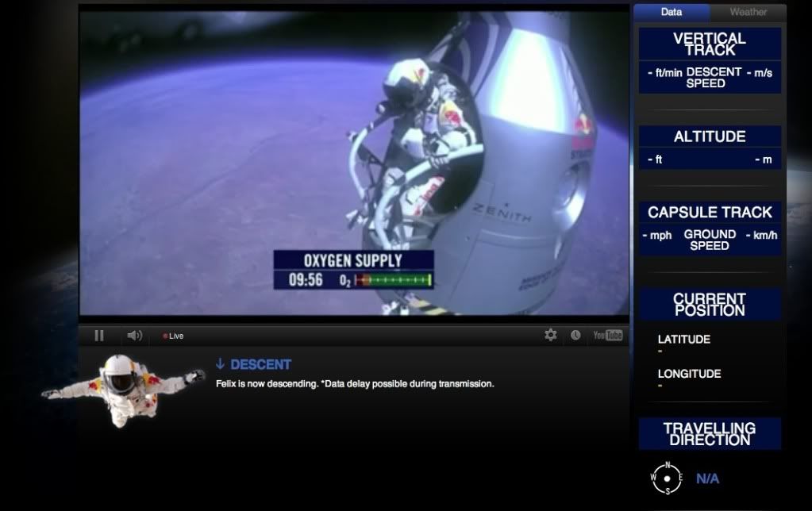The image size is (812, 511).
Task: Click the ALTITUDE header
Action: (x=710, y=136)
